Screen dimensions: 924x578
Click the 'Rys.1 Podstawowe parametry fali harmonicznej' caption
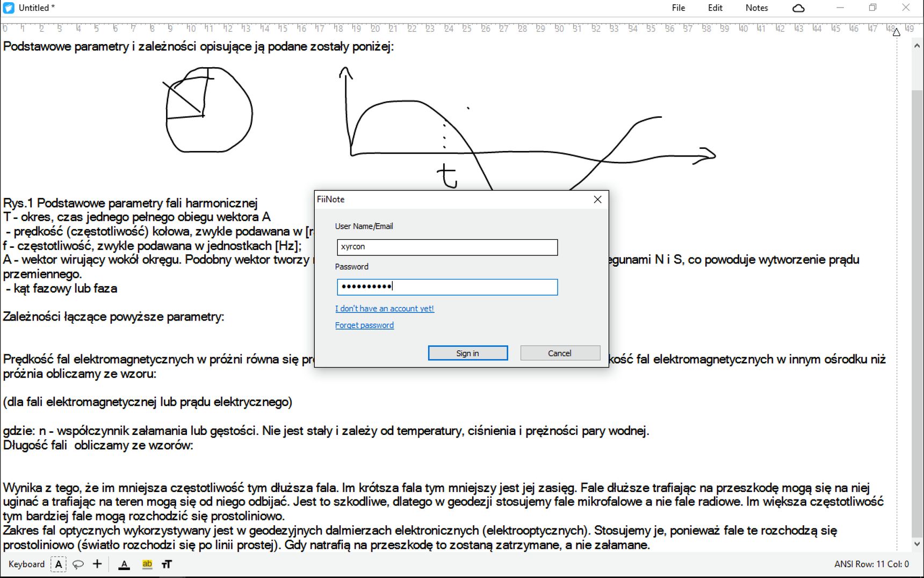(131, 203)
